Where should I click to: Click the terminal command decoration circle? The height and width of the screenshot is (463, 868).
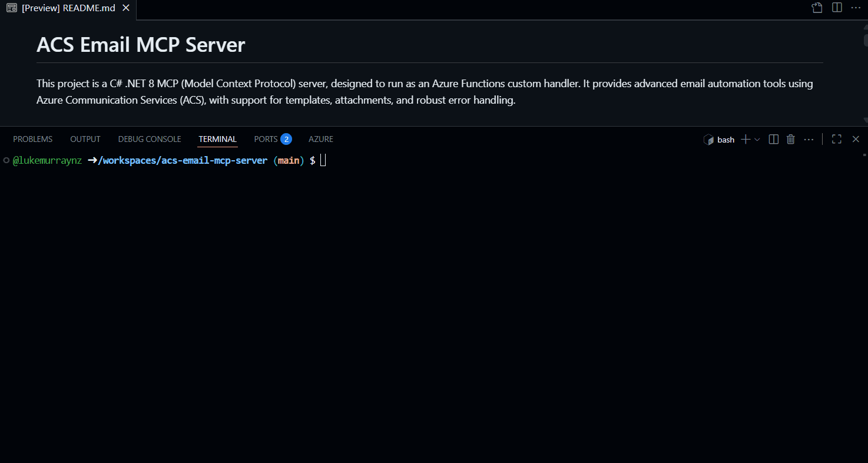(6, 160)
